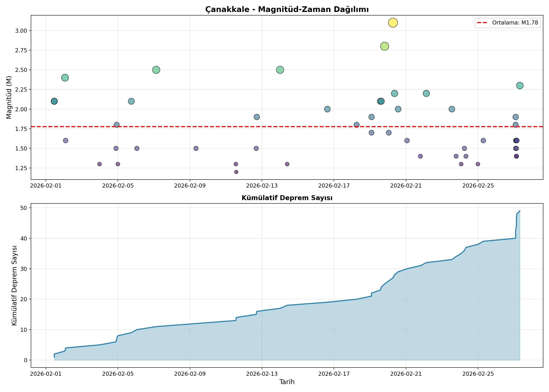The image size is (549, 392).
Task: Click the 2026-02-25 date label under the cumulative chart
Action: pos(478,374)
